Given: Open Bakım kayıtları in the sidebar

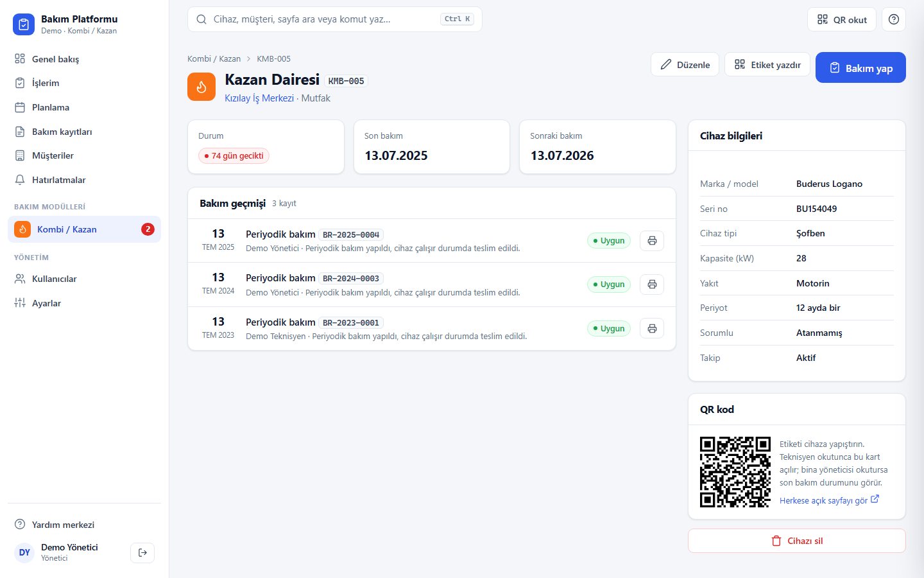Looking at the screenshot, I should click(x=84, y=132).
